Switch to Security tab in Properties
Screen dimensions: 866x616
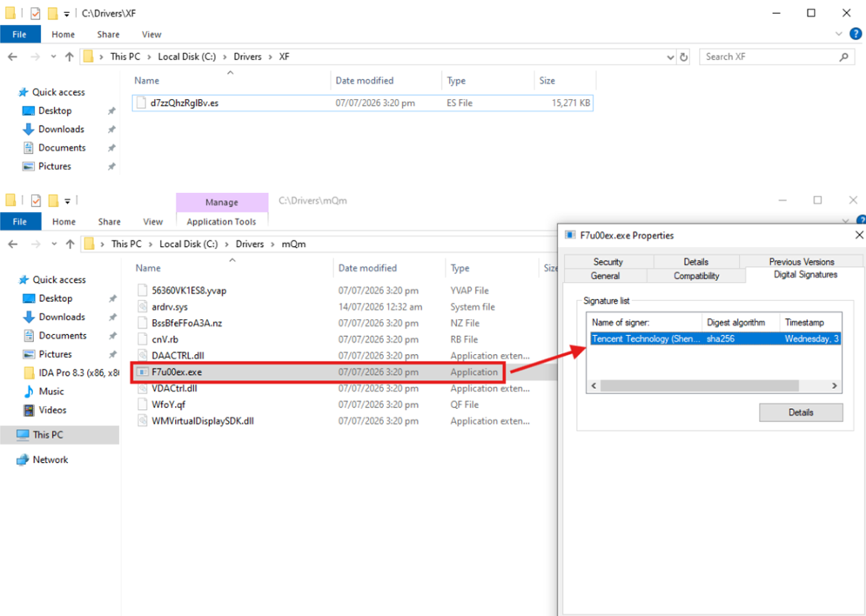[x=608, y=262]
